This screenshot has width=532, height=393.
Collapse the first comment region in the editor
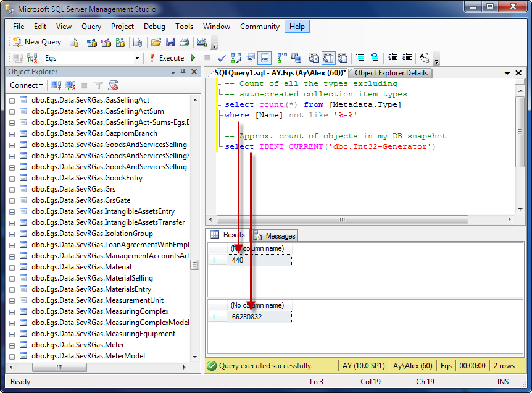click(x=220, y=83)
